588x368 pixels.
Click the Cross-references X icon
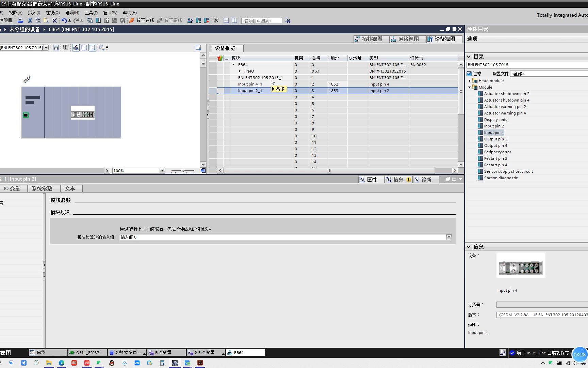216,20
